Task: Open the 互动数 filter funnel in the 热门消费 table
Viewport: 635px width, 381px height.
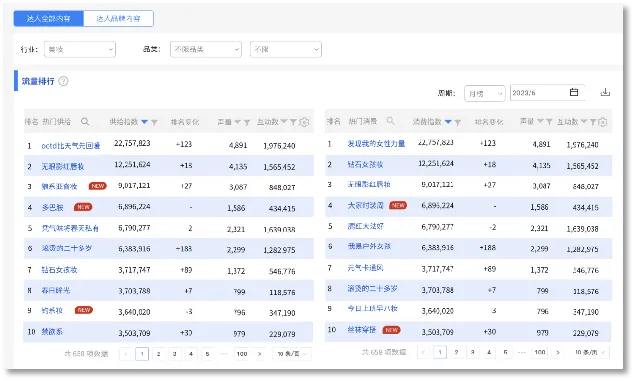Action: pyautogui.click(x=593, y=122)
